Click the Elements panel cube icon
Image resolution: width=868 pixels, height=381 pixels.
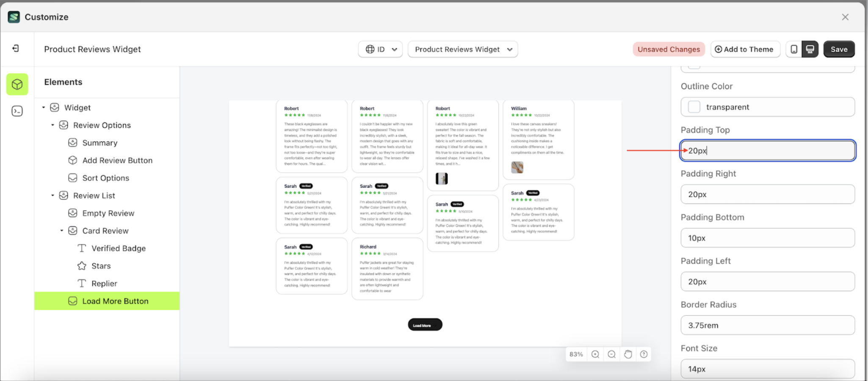tap(17, 84)
